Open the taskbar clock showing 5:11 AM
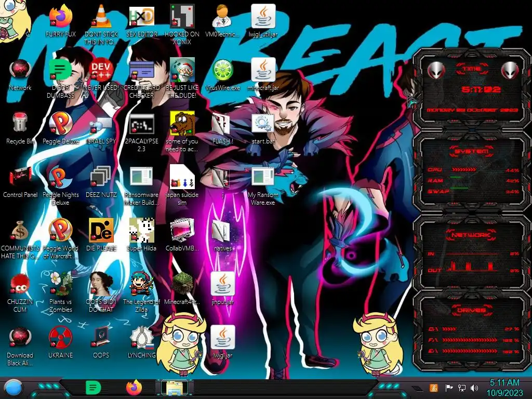Viewport: 532px width, 399px height. tap(504, 388)
